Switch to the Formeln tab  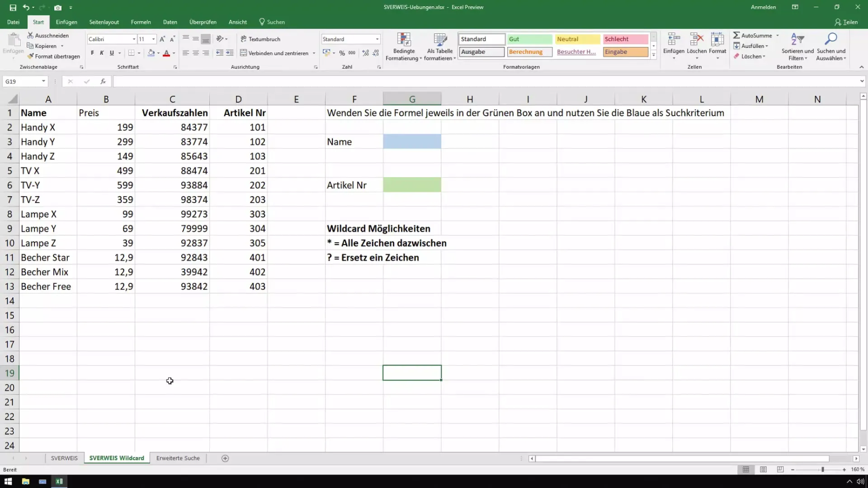tap(141, 22)
